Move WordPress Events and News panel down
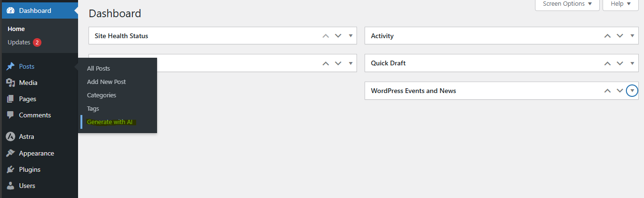 point(620,91)
